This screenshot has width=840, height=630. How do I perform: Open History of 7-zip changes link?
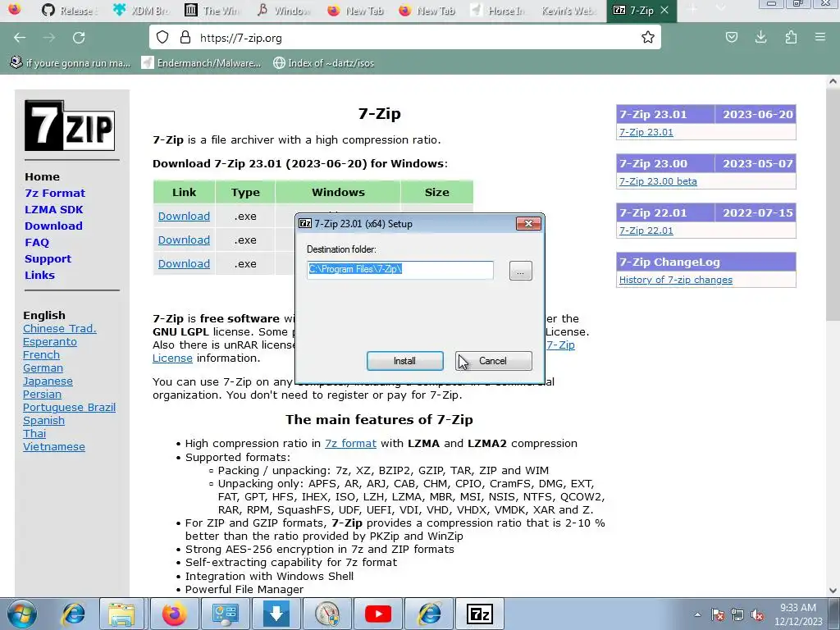pyautogui.click(x=676, y=280)
